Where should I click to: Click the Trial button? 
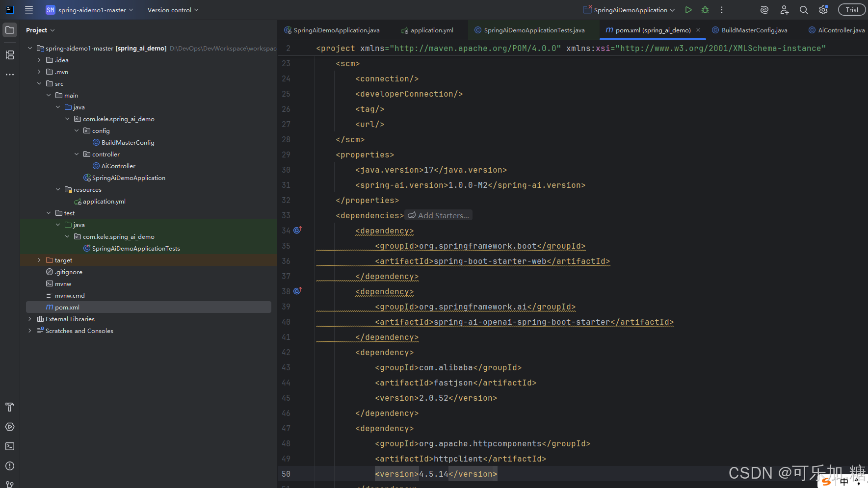[x=852, y=10]
